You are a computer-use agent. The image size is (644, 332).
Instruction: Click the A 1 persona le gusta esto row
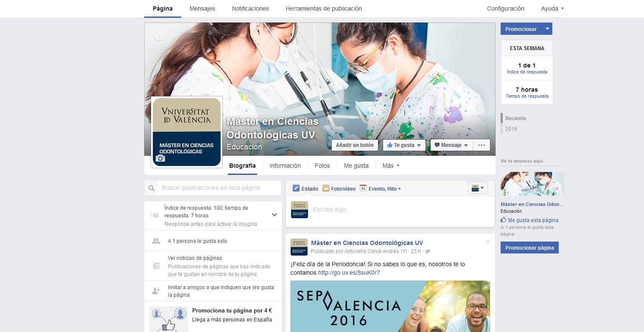213,241
